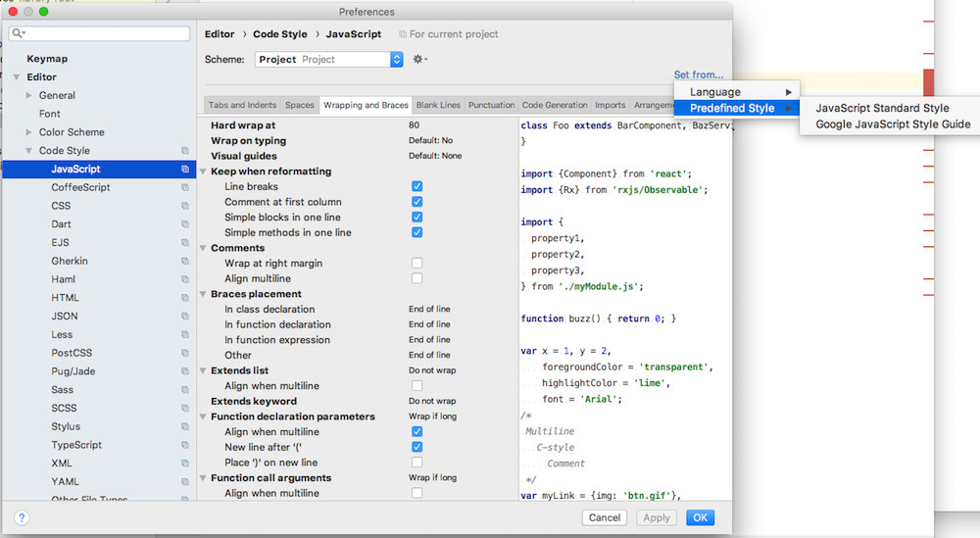
Task: Toggle Simple blocks in one line checkbox
Action: (x=416, y=217)
